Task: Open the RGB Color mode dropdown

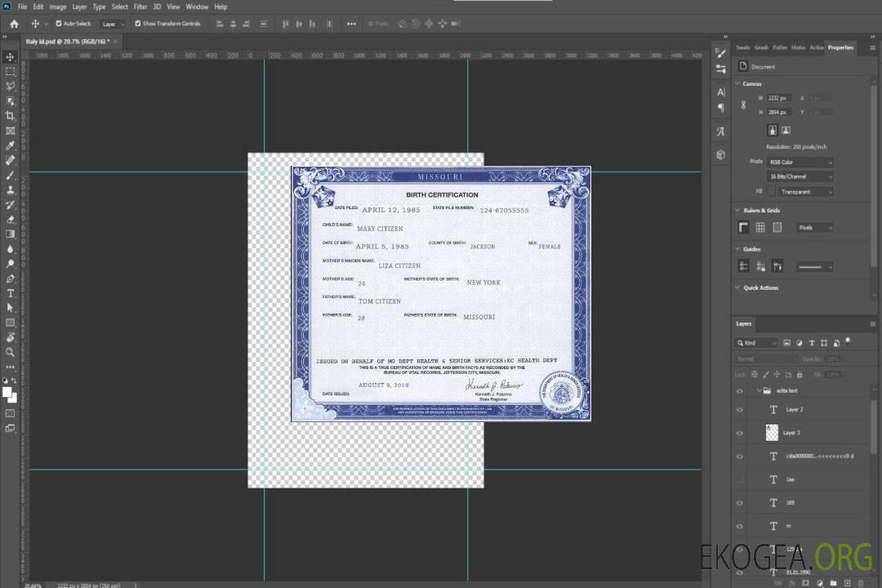Action: pyautogui.click(x=800, y=162)
